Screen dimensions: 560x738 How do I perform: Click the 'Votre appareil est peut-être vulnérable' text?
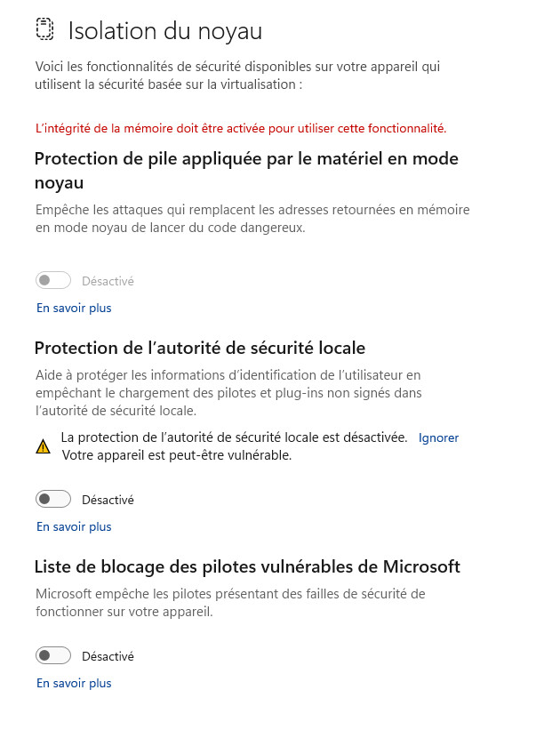point(177,455)
